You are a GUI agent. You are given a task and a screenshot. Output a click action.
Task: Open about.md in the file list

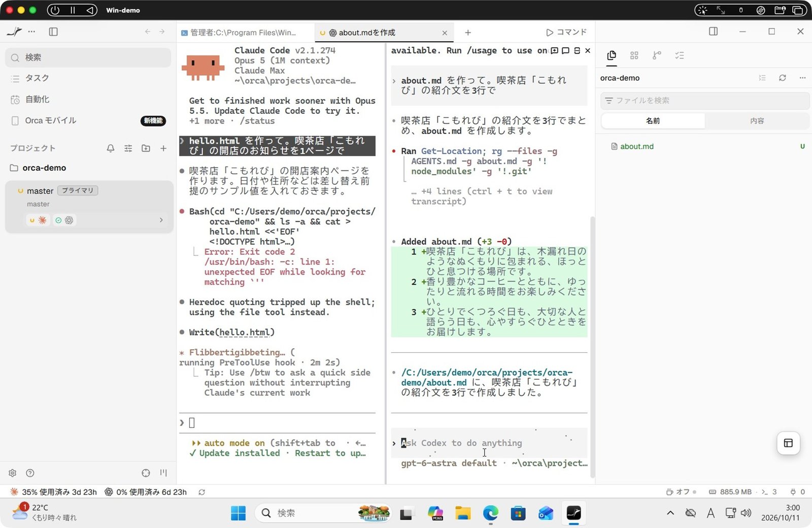pos(637,147)
